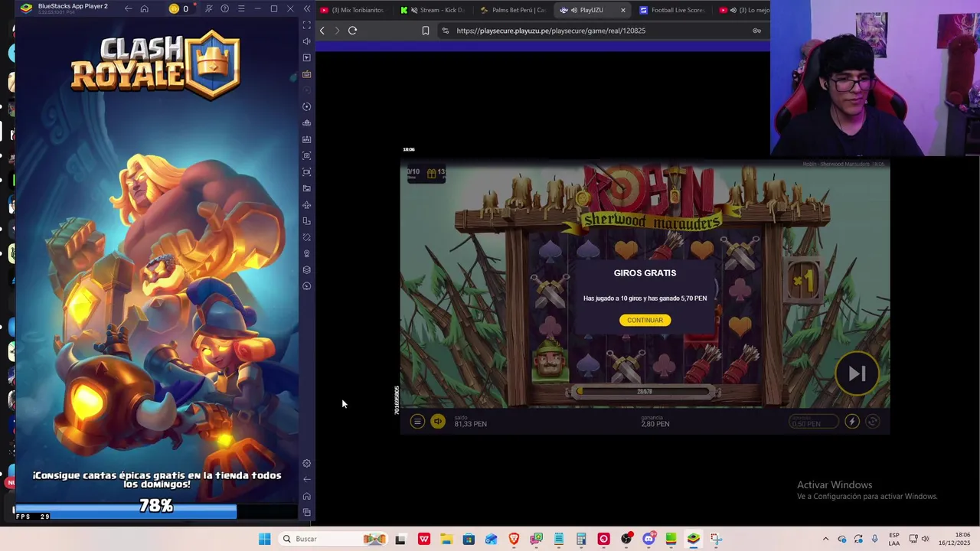Switch to the Palms Bet Perú tab

(x=512, y=10)
